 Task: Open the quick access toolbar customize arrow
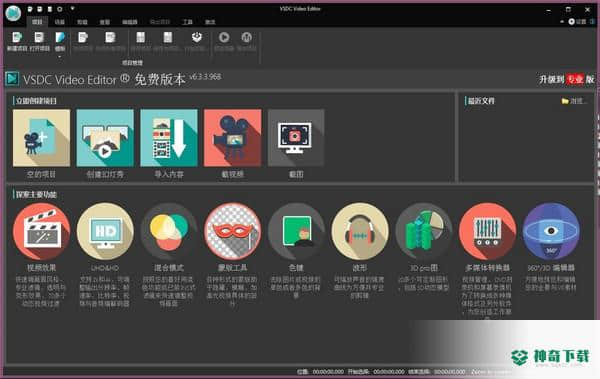click(72, 8)
